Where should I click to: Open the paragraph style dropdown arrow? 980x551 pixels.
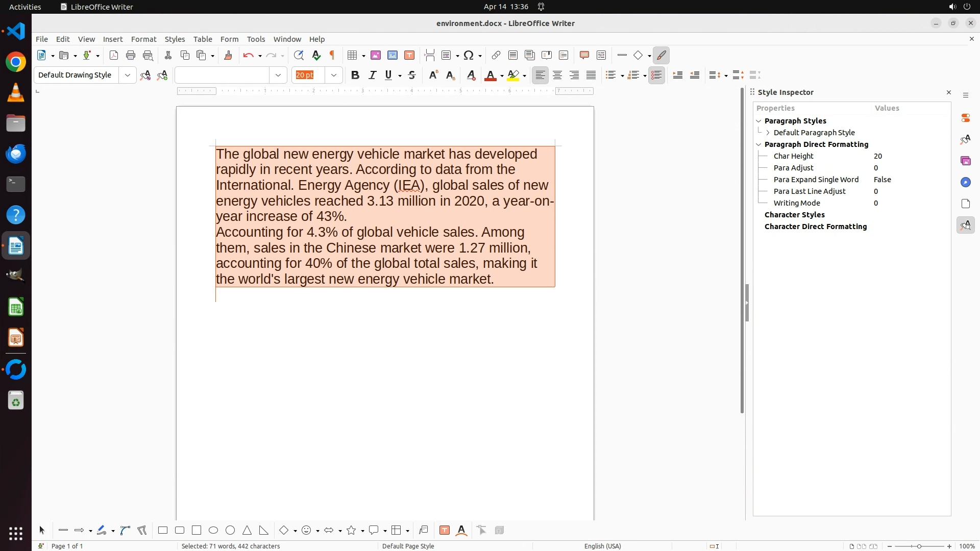(128, 75)
